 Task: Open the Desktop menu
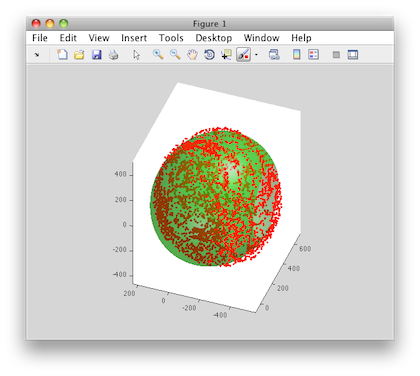pos(214,38)
